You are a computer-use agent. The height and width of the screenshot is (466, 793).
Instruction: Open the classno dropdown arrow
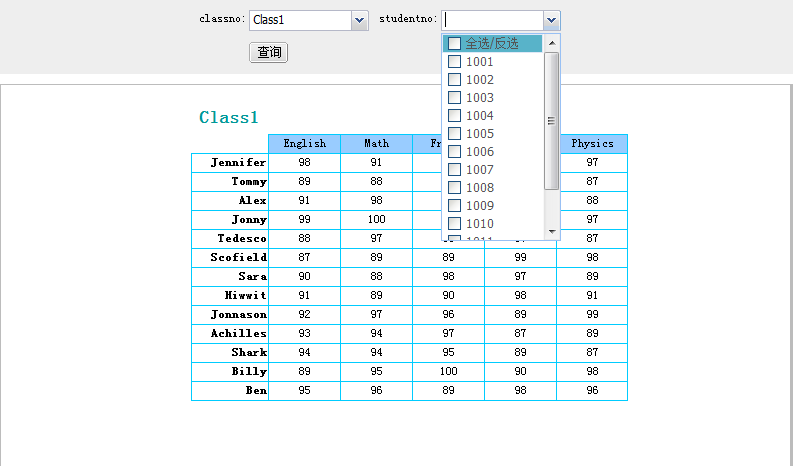360,20
